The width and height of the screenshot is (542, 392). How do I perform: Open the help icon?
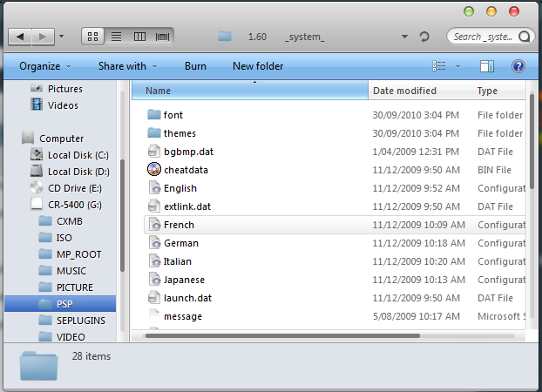click(518, 66)
